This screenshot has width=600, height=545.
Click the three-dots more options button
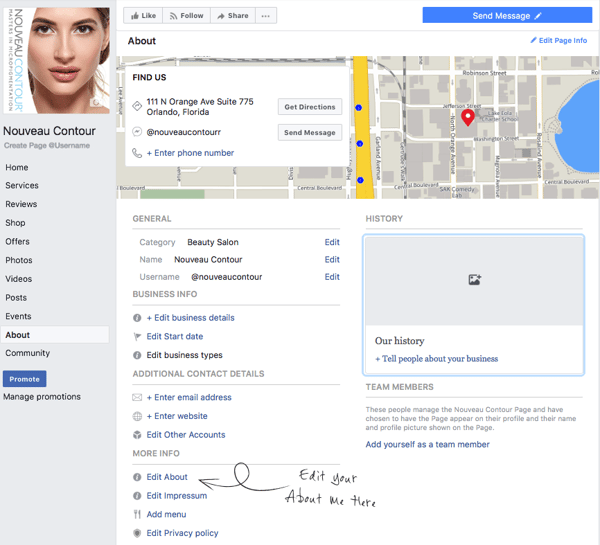(x=265, y=16)
